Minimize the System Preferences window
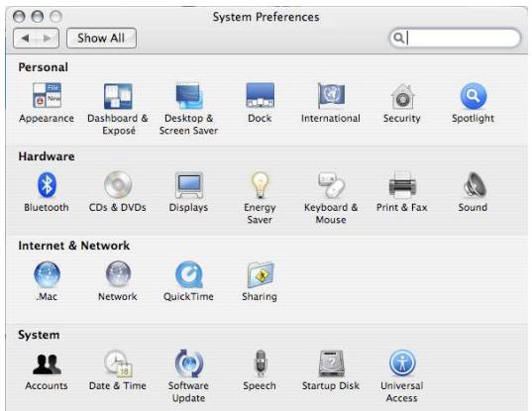The width and height of the screenshot is (532, 411). point(38,16)
